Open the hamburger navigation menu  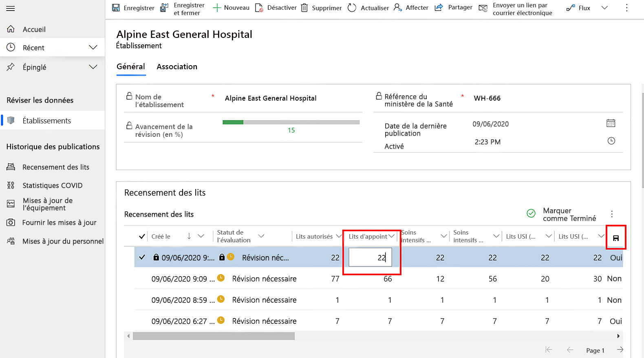pos(11,8)
